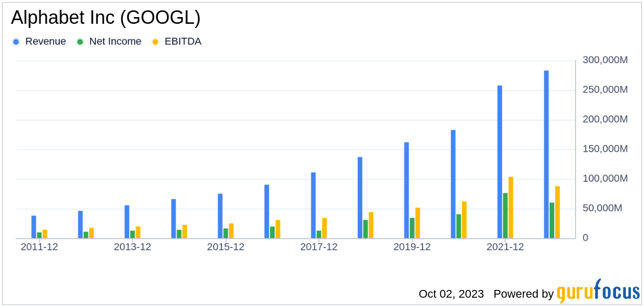Click the 2021-12 blue Revenue bar

pyautogui.click(x=500, y=162)
